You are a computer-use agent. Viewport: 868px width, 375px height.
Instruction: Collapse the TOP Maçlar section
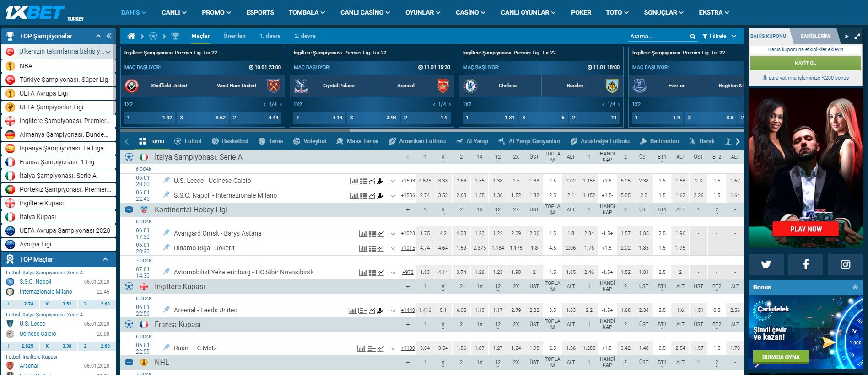[x=105, y=259]
